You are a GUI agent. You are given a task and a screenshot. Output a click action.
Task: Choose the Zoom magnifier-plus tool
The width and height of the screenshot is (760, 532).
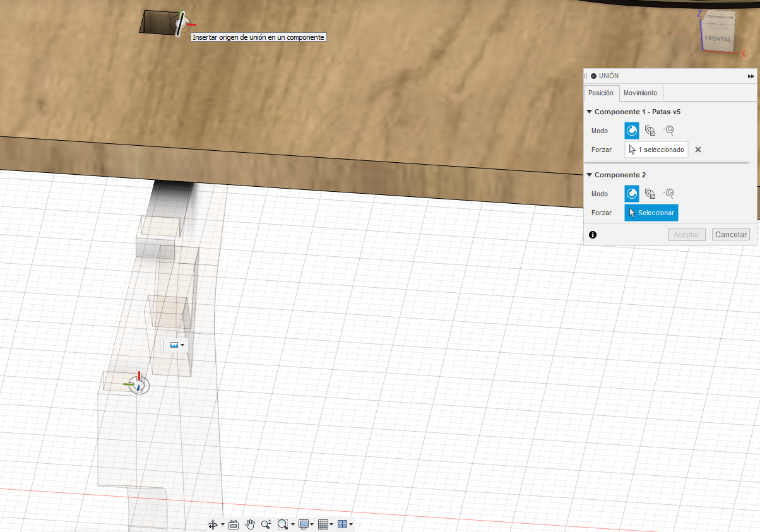[x=266, y=524]
